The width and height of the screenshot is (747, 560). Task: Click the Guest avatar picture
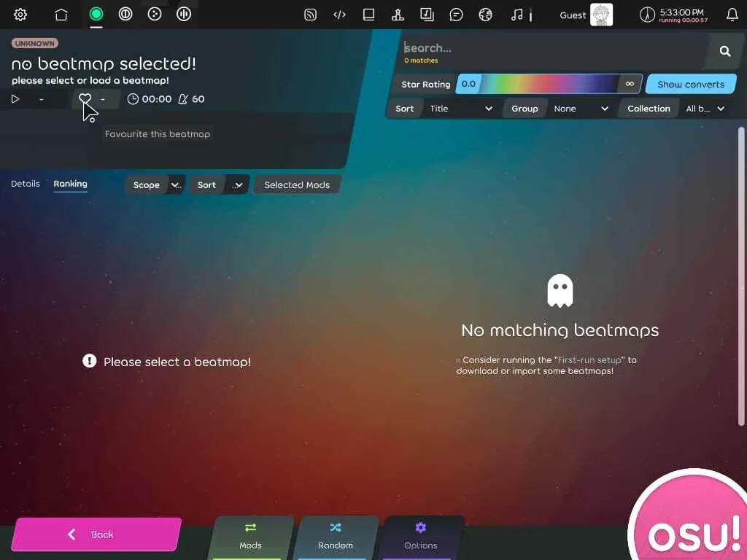[x=601, y=15]
